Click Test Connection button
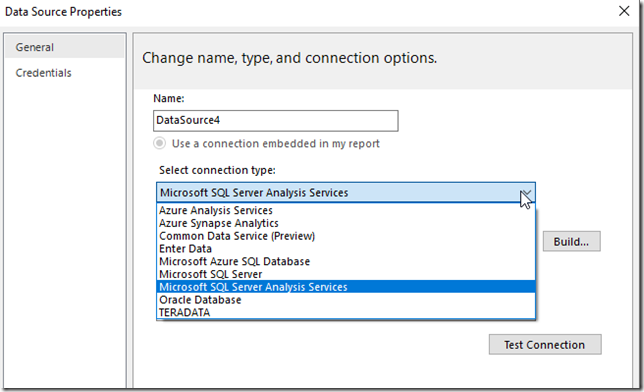The width and height of the screenshot is (644, 392). tap(545, 344)
